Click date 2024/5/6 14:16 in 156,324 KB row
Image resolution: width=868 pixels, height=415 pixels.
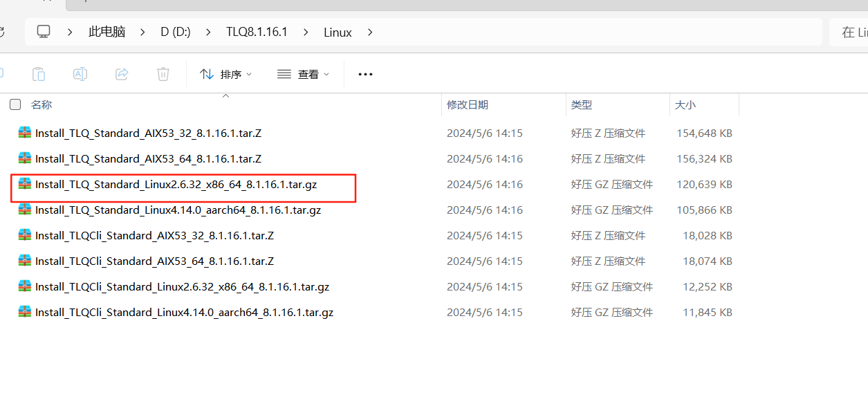click(x=485, y=158)
